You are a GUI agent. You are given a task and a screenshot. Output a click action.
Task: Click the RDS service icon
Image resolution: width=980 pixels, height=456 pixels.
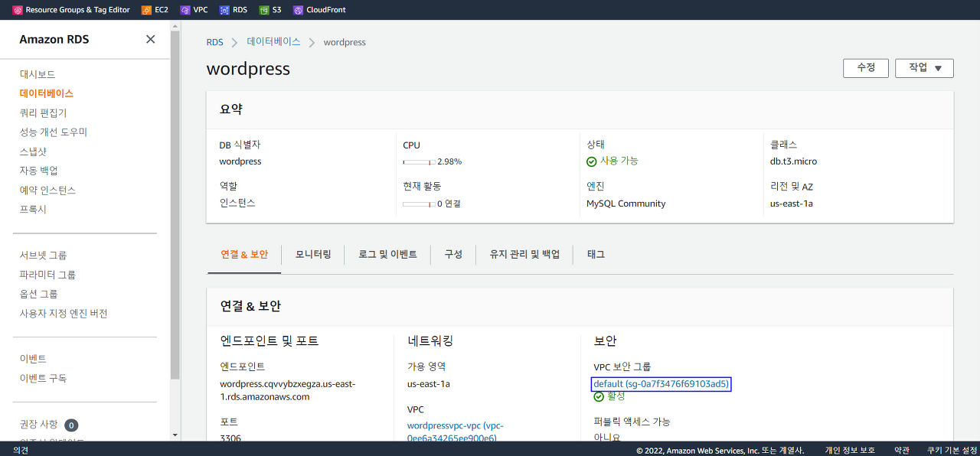coord(224,10)
